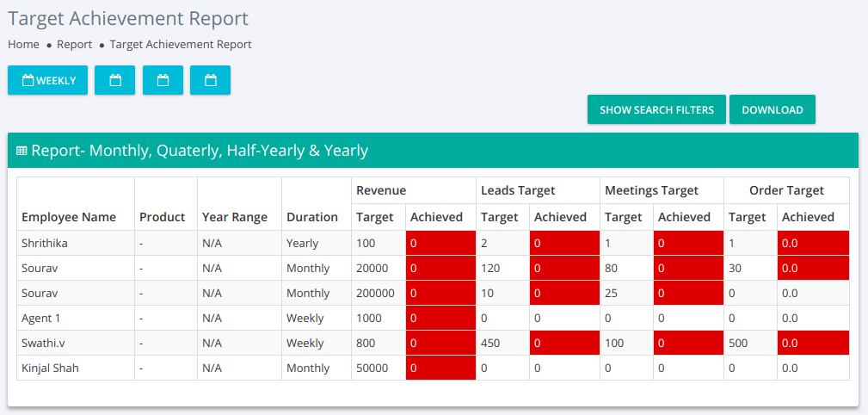Screen dimensions: 868x415
Task: Select the Kinjal Shah employee name cell
Action: coord(76,368)
